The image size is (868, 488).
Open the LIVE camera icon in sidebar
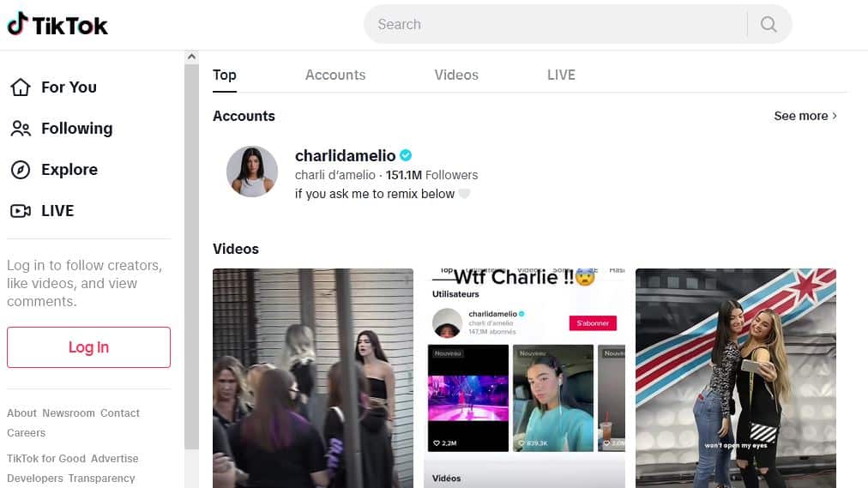coord(21,211)
